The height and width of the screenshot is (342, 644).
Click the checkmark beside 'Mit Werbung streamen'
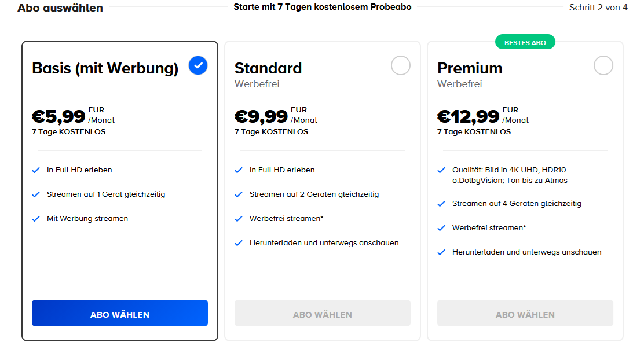click(36, 219)
